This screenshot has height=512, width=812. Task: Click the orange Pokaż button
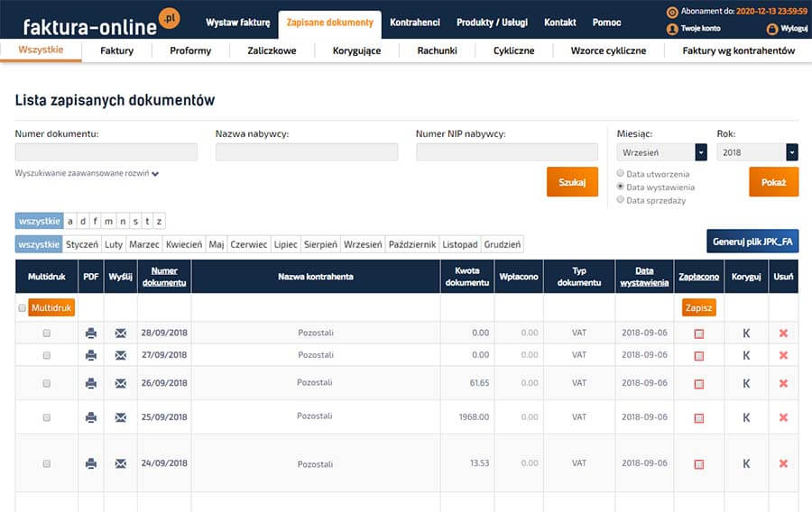[x=774, y=182]
